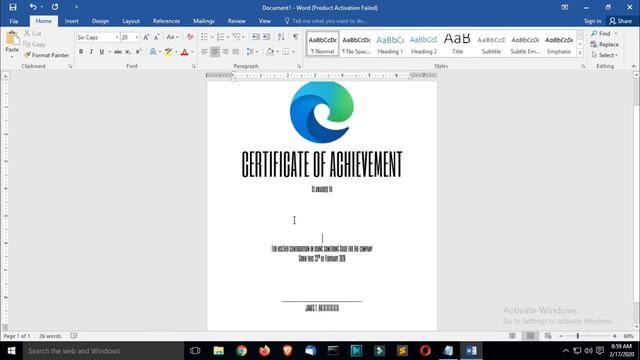Apply the red font color swatch
Screen dimensions: 640x360
[184, 52]
